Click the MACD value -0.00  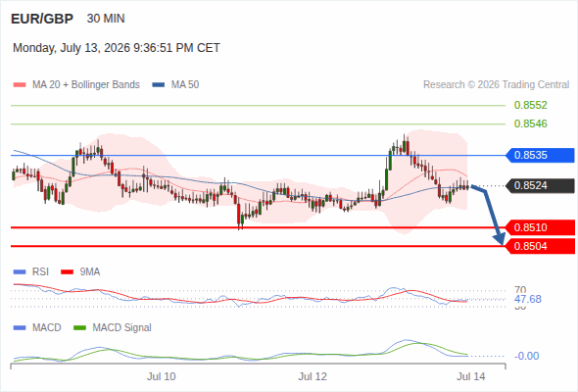point(526,356)
